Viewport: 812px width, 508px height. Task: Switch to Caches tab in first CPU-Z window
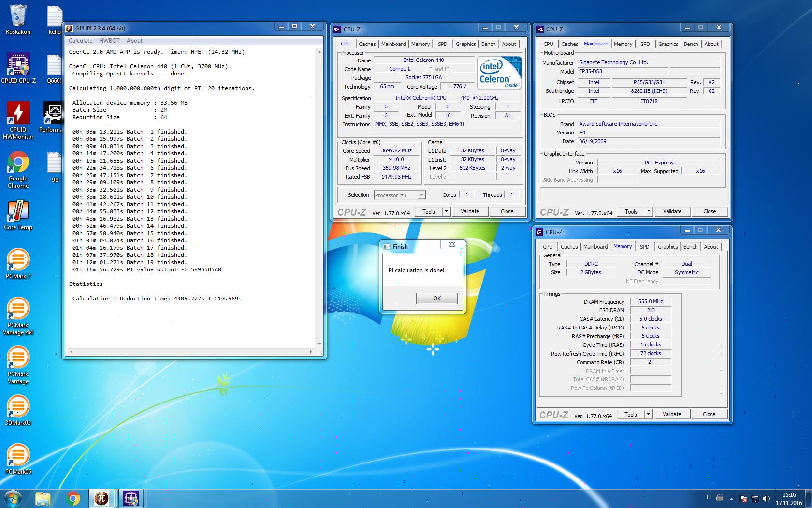click(367, 44)
